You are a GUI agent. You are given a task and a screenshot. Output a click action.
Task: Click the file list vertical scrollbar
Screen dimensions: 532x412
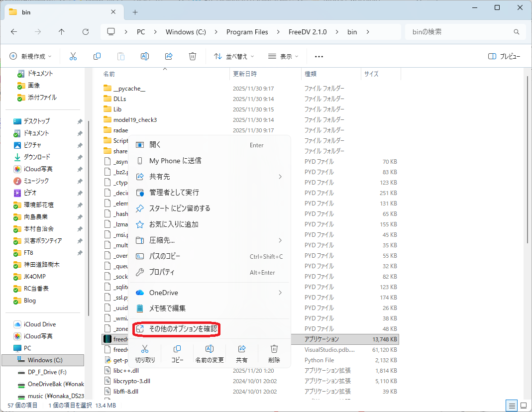(527, 159)
